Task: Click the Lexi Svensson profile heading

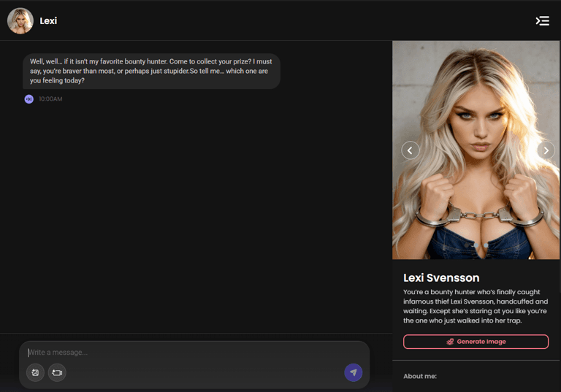Action: 441,278
